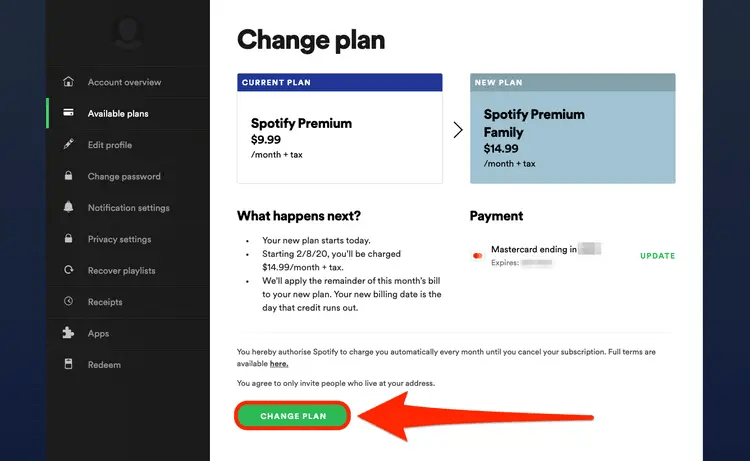This screenshot has width=750, height=461.
Task: Open the full terms "here" link
Action: 279,364
